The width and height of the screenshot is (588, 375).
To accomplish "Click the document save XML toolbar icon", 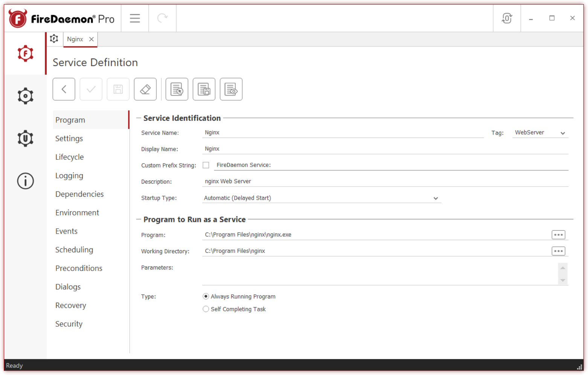I will pos(204,89).
